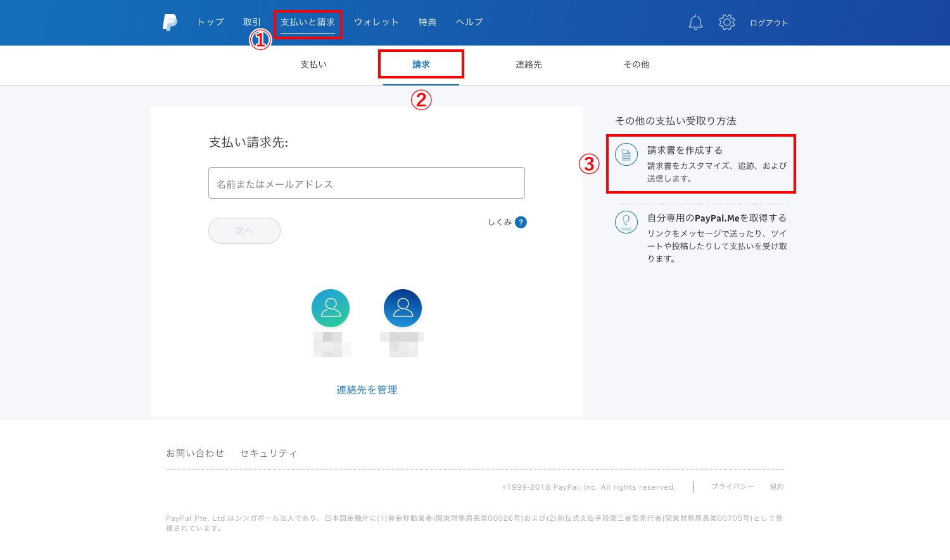950x560 pixels.
Task: Switch to the 支払い tab
Action: coord(313,65)
